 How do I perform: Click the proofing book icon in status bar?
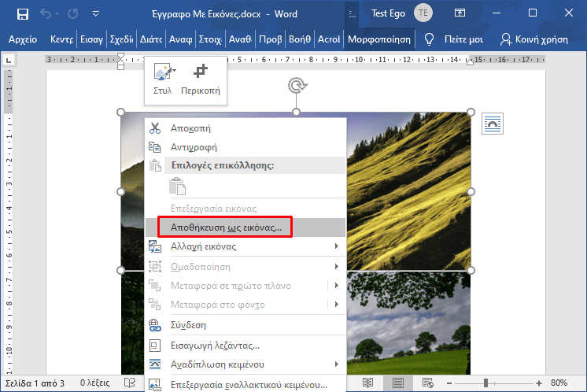click(x=130, y=383)
